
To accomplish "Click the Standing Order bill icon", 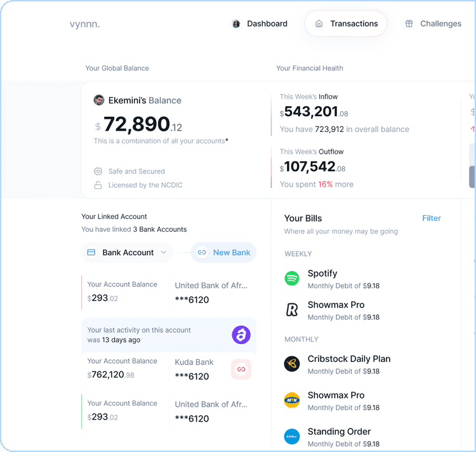I will pyautogui.click(x=292, y=437).
